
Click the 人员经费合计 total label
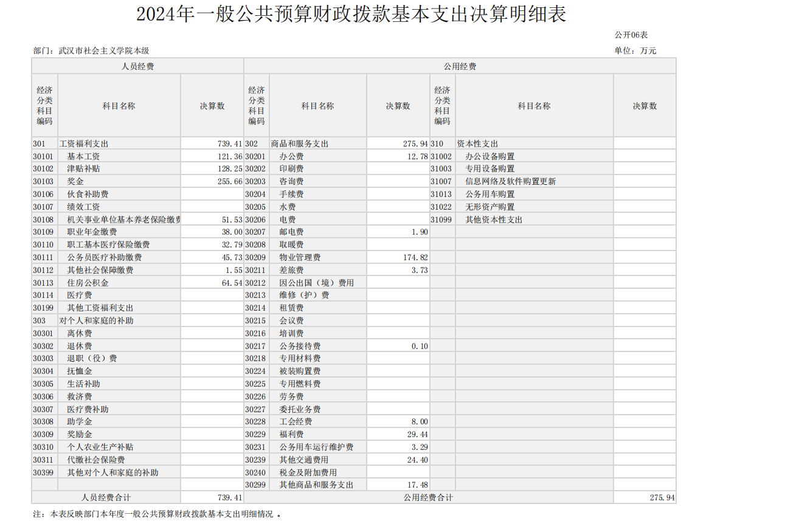pyautogui.click(x=106, y=498)
